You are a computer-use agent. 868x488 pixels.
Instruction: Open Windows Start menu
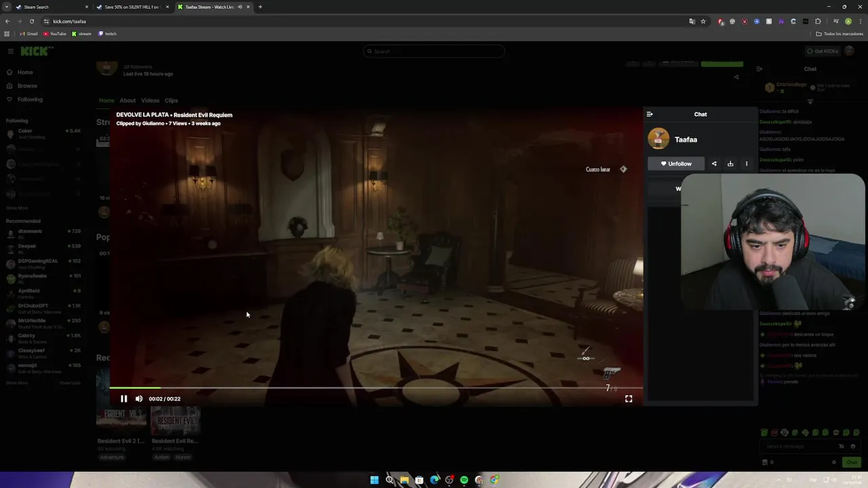[374, 480]
